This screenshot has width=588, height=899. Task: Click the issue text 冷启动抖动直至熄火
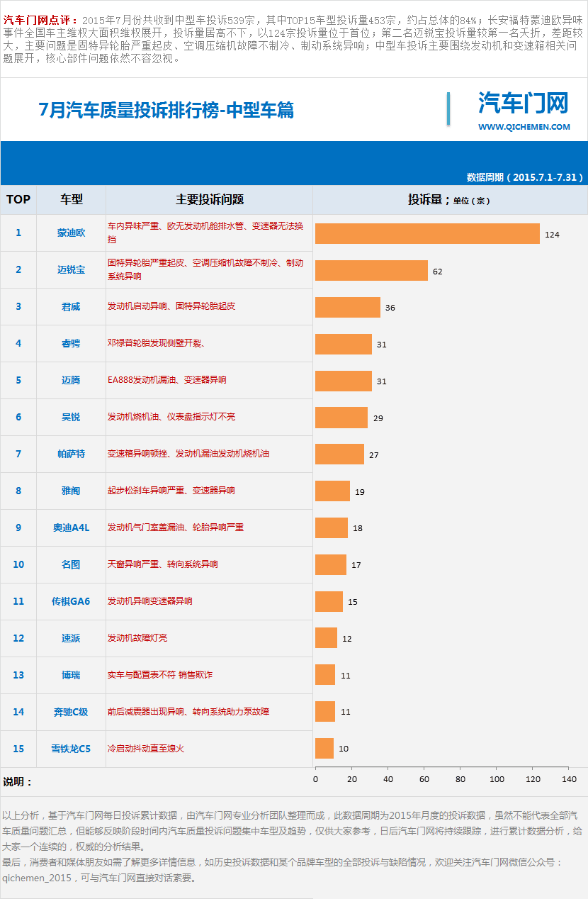146,749
